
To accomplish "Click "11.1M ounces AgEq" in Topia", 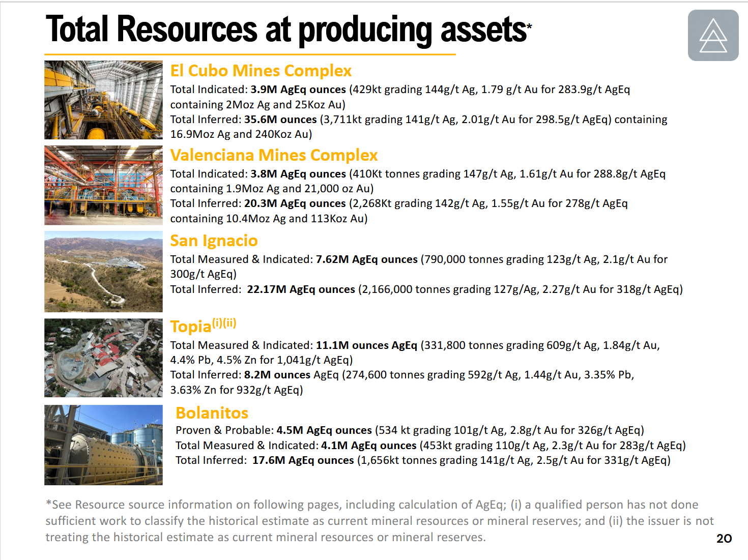I will pyautogui.click(x=366, y=345).
